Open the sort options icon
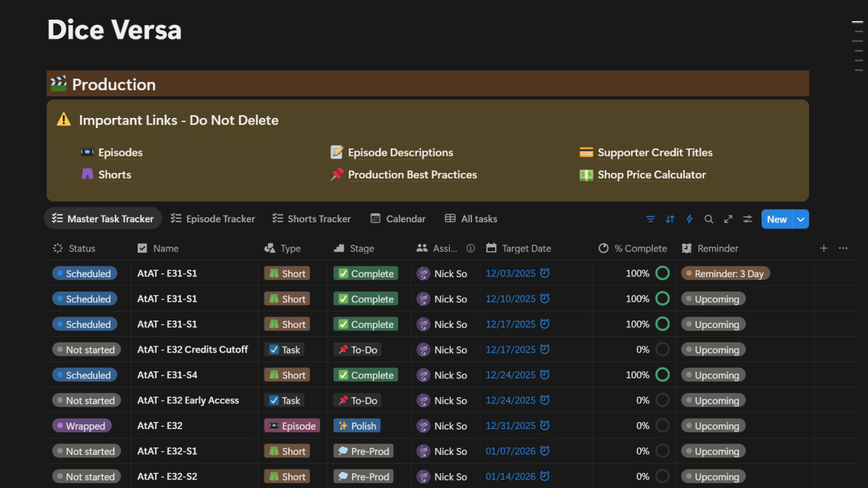Viewport: 868px width, 488px height. [670, 219]
